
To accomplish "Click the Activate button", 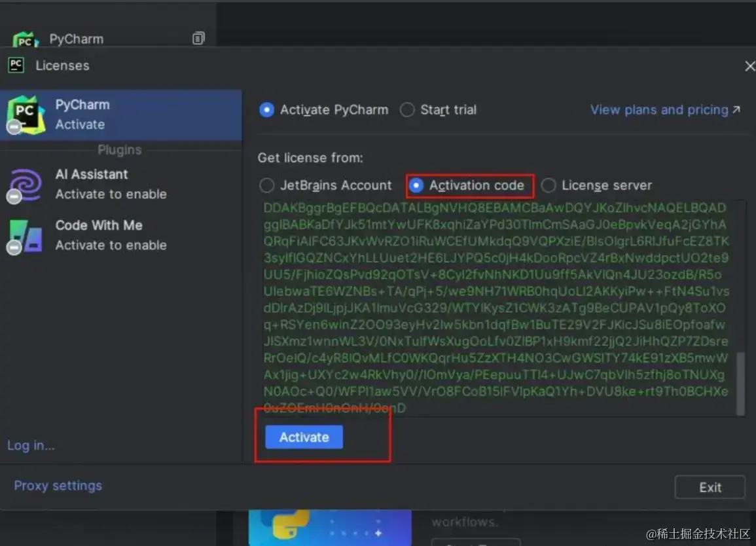I will pyautogui.click(x=304, y=437).
